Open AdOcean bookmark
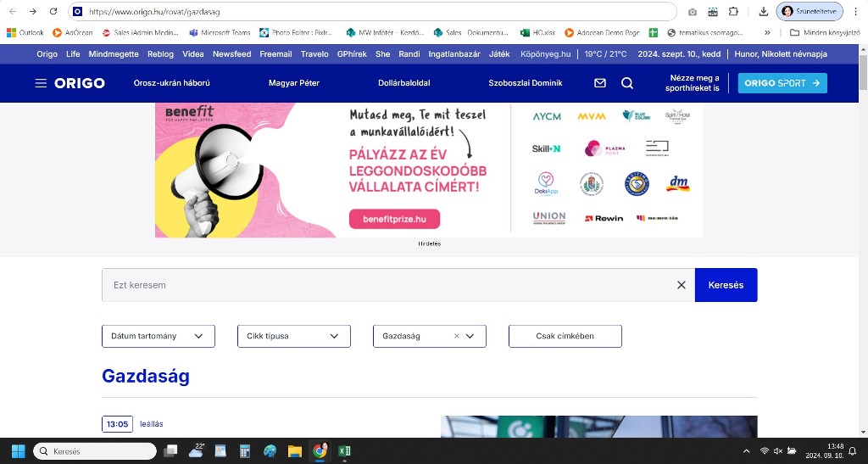This screenshot has height=464, width=868. (x=73, y=33)
